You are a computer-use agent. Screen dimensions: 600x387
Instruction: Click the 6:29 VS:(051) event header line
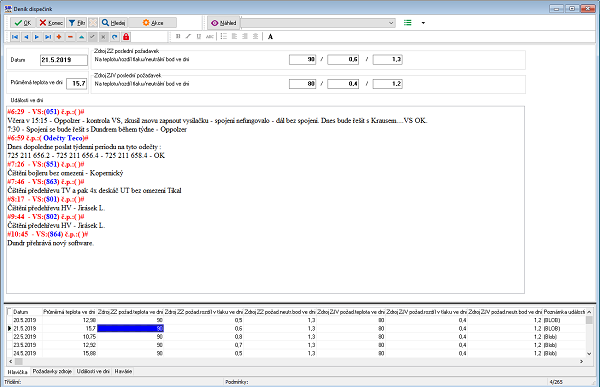[46, 112]
